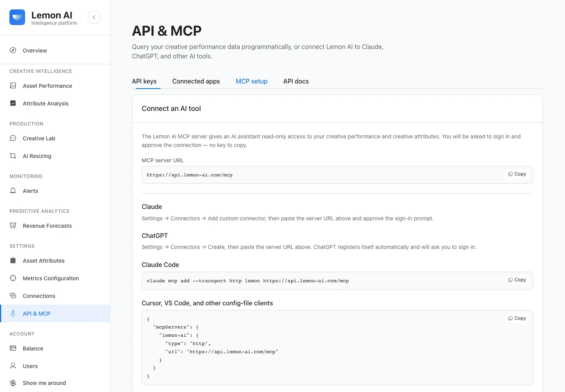Start the Show me around tour
Image resolution: width=565 pixels, height=392 pixels.
(x=55, y=383)
